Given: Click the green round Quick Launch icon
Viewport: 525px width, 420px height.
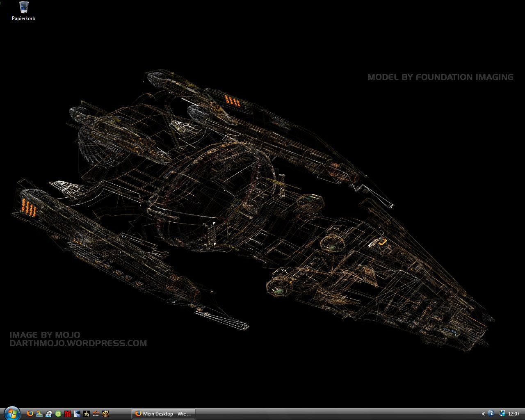Looking at the screenshot, I should coord(59,413).
